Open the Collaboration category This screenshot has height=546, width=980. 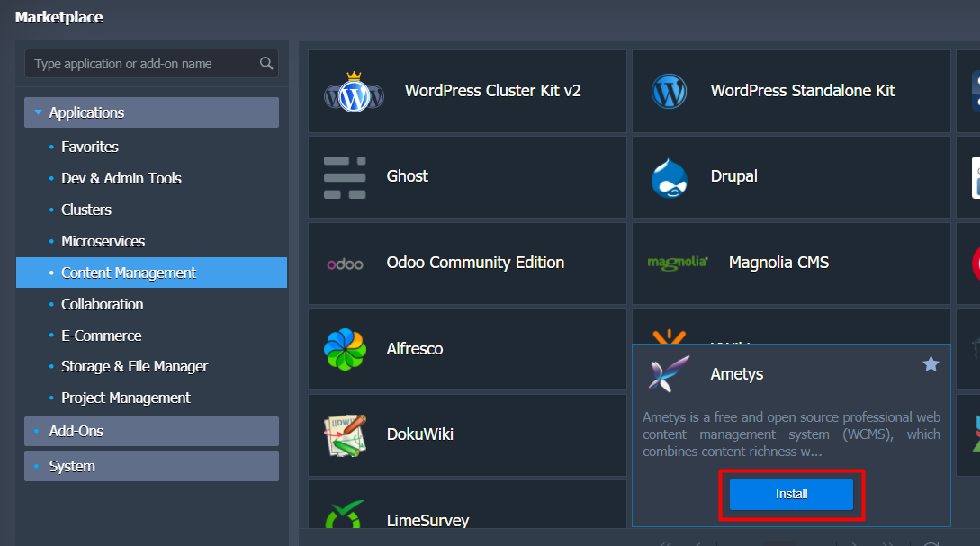tap(103, 304)
